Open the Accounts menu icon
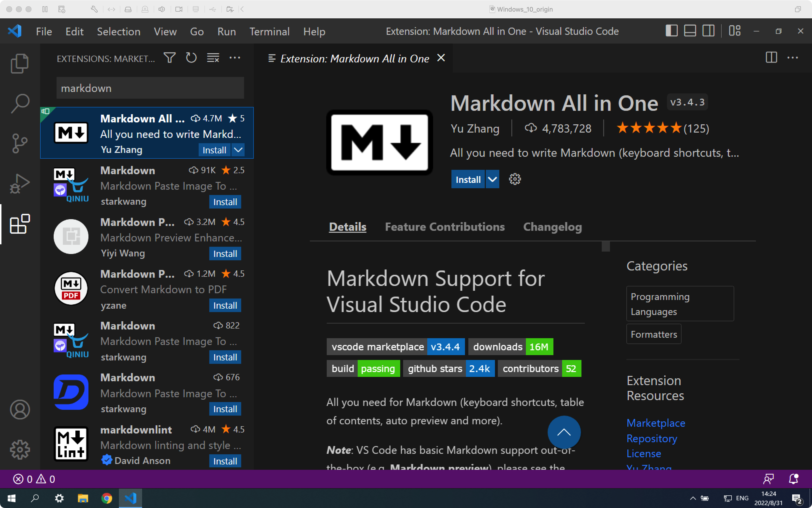Viewport: 812px width, 508px height. click(x=20, y=410)
